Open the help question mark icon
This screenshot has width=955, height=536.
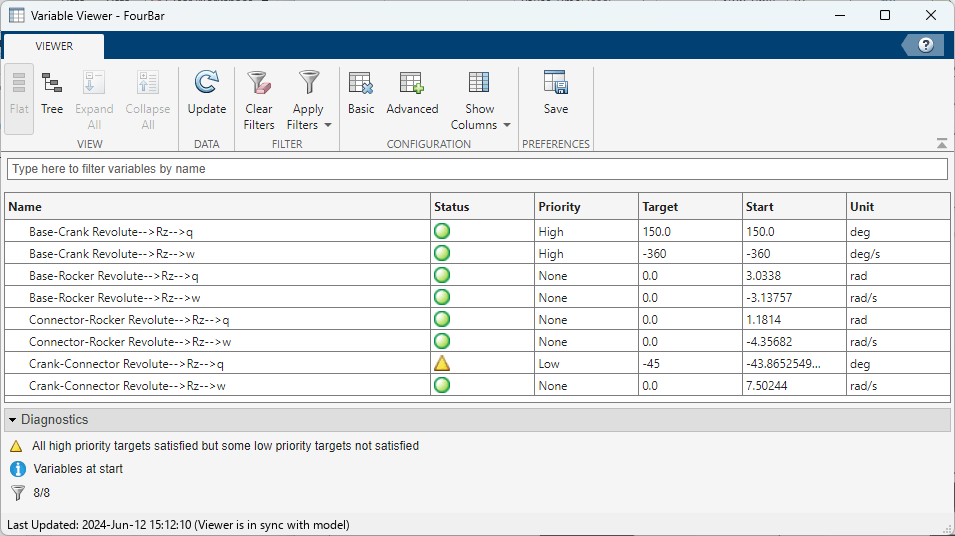click(925, 45)
